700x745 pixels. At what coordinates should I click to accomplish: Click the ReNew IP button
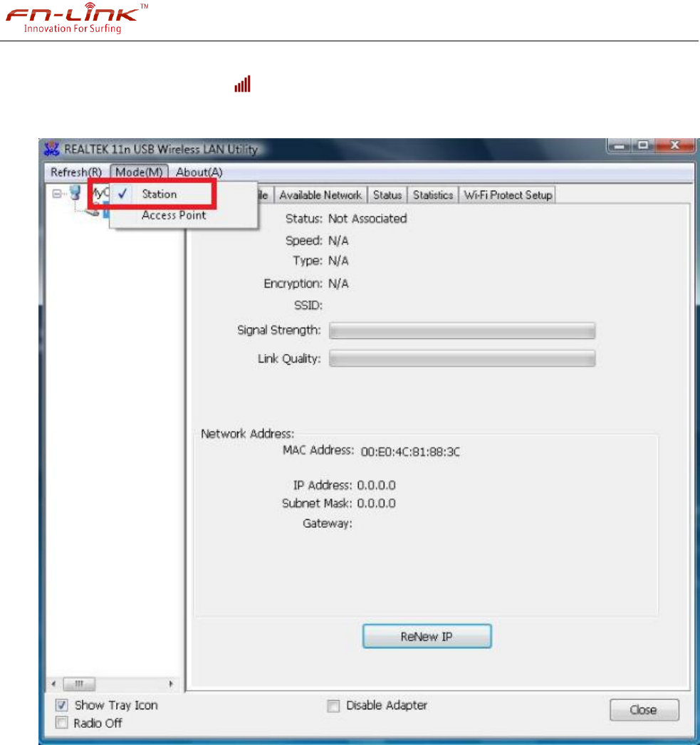coord(427,636)
